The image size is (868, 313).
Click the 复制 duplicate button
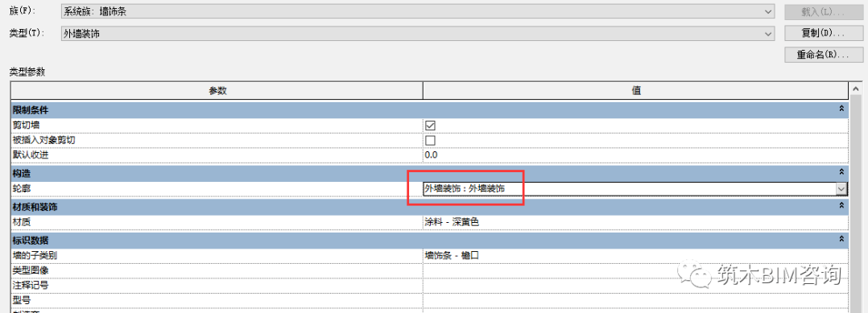tap(823, 33)
